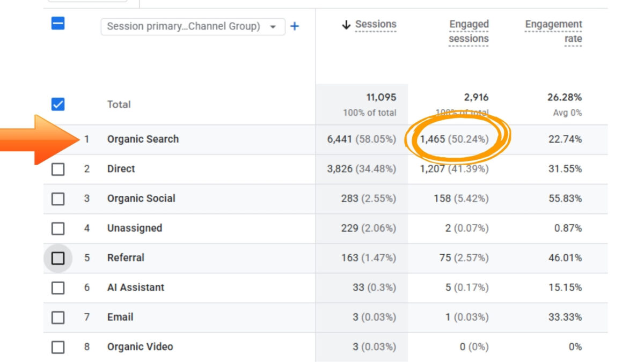This screenshot has height=362, width=644.
Task: Click Organic Search engaged sessions 1,465 (50.24%)
Action: (454, 139)
